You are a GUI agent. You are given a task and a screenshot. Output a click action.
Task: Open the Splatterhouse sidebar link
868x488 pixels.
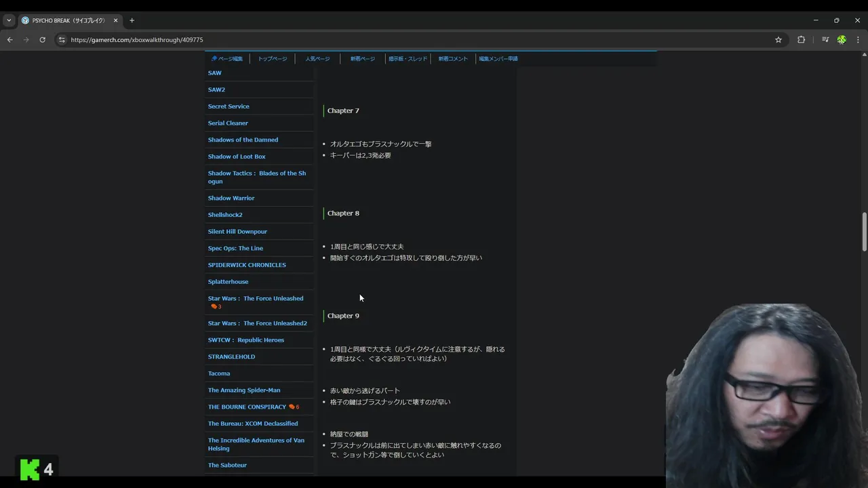tap(228, 282)
